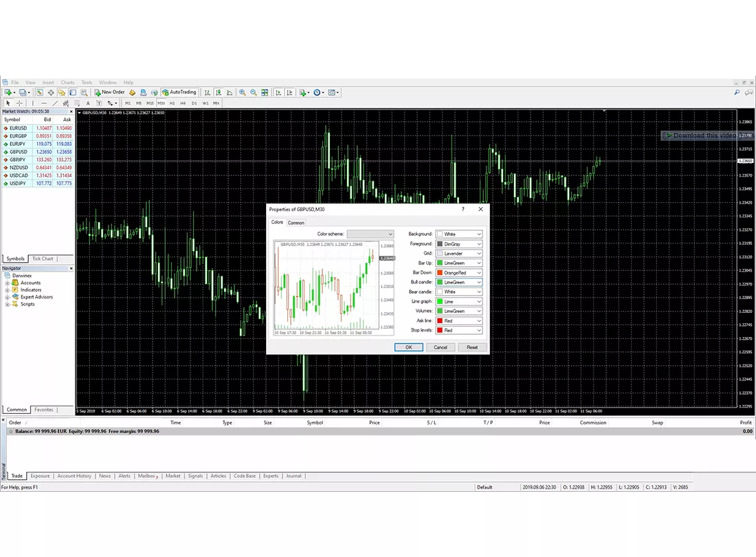Open the Foreground DimGray dropdown
The width and height of the screenshot is (756, 557).
click(x=459, y=244)
